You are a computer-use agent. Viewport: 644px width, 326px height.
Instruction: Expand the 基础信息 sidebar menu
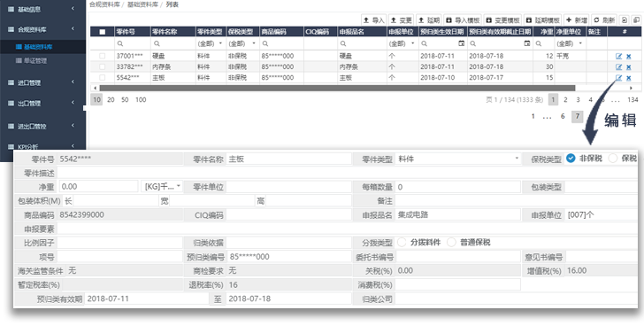(x=43, y=9)
